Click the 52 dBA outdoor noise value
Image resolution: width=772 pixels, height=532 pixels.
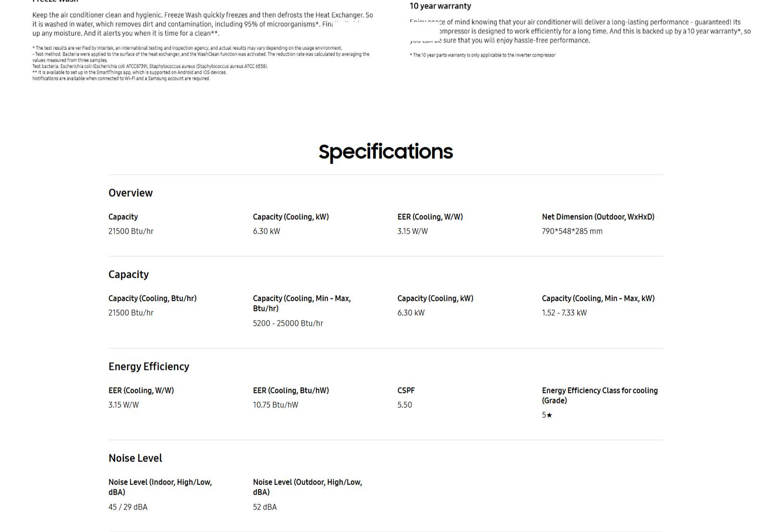pyautogui.click(x=265, y=507)
